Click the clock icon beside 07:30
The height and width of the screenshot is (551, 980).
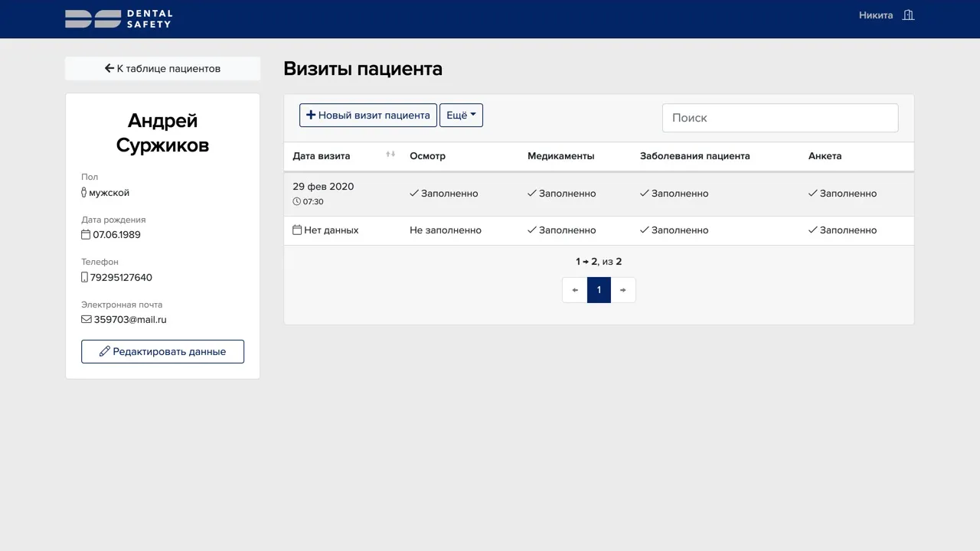click(296, 201)
